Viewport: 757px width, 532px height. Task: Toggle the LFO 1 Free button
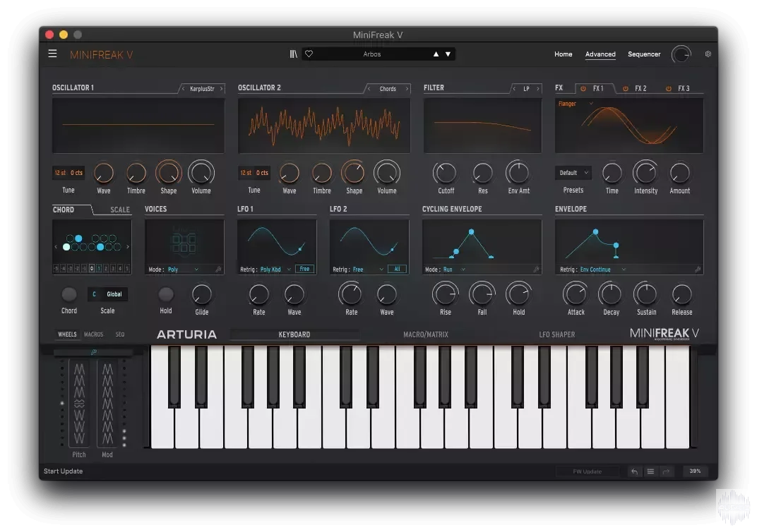click(304, 269)
